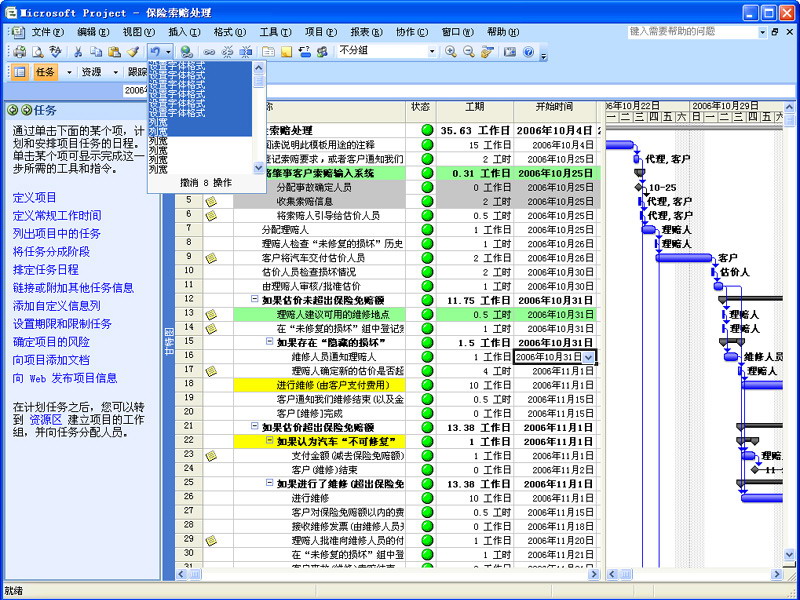Click the Cut scissors icon
Viewport: 800px width, 600px height.
[x=78, y=52]
